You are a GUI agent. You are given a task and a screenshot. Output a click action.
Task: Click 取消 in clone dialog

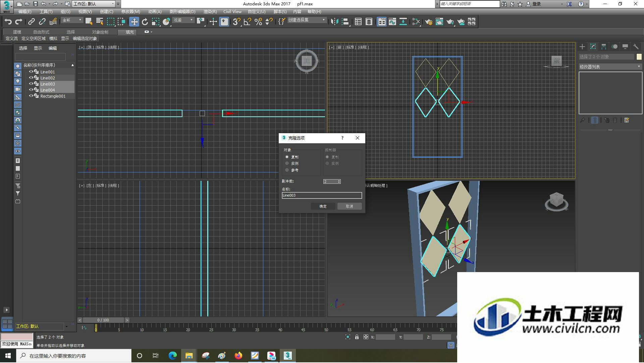(x=350, y=206)
